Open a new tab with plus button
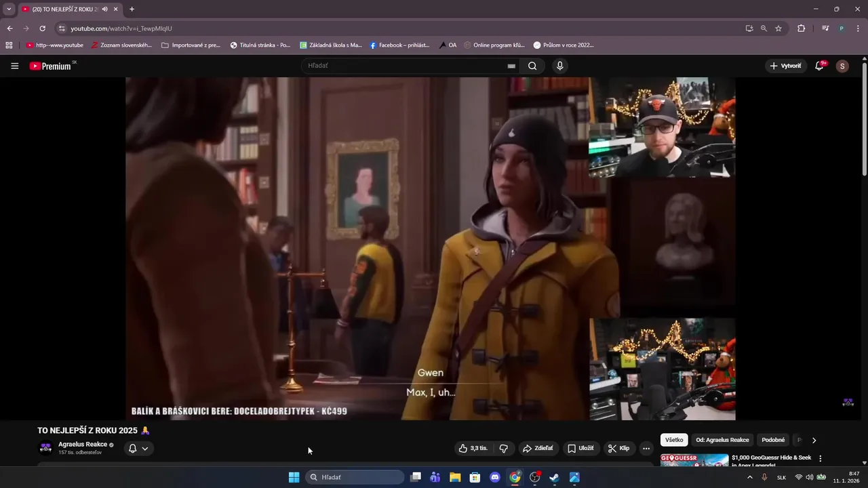The width and height of the screenshot is (868, 488). point(132,9)
